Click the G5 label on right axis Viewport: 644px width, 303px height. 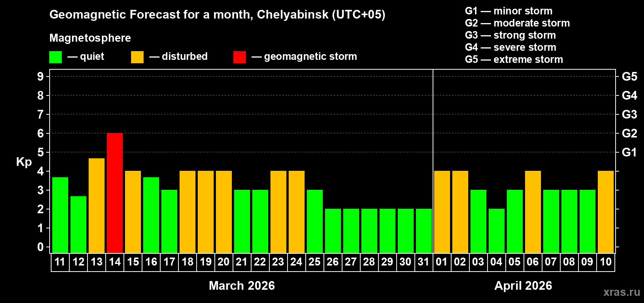[630, 77]
